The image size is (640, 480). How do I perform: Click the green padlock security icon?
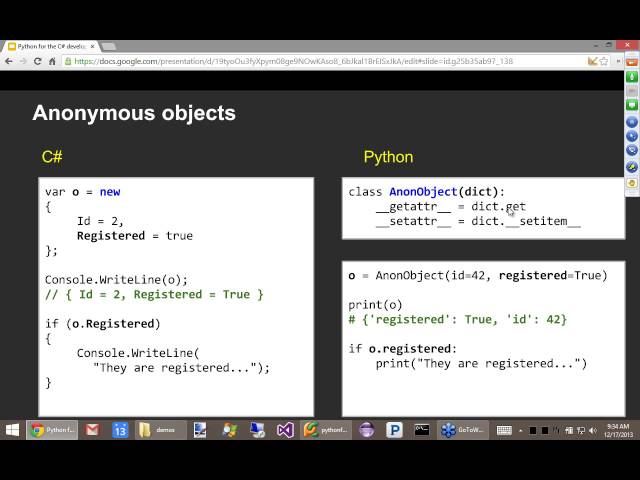pos(68,61)
